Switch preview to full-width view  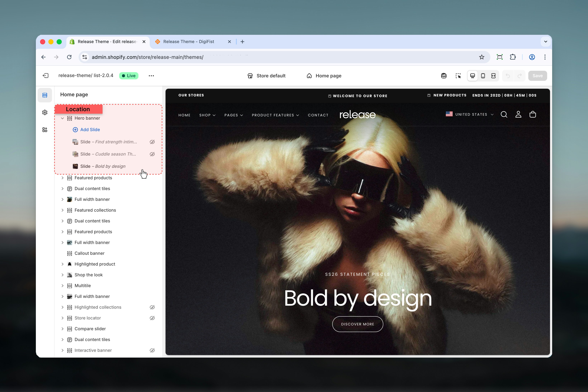(493, 75)
